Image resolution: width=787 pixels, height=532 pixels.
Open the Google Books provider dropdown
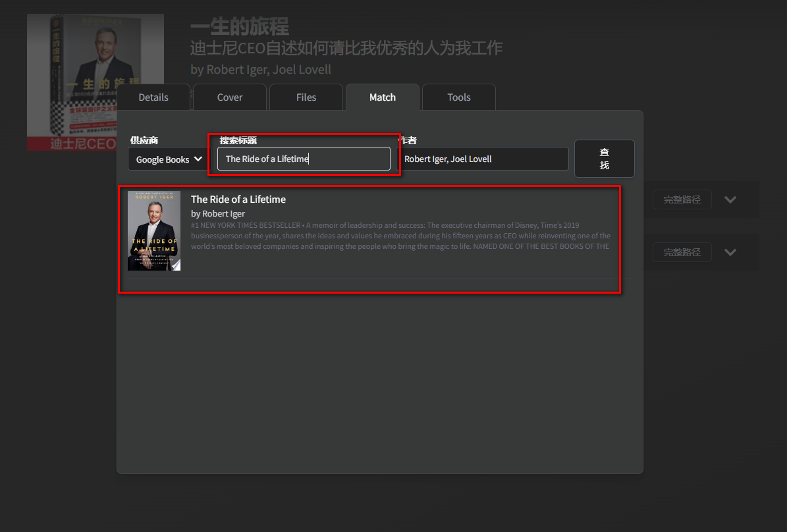[x=169, y=159]
